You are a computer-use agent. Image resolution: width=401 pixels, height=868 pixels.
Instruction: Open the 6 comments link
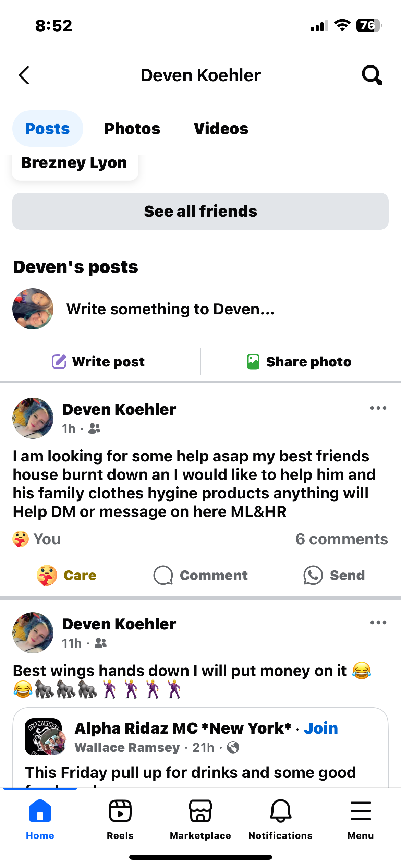342,539
